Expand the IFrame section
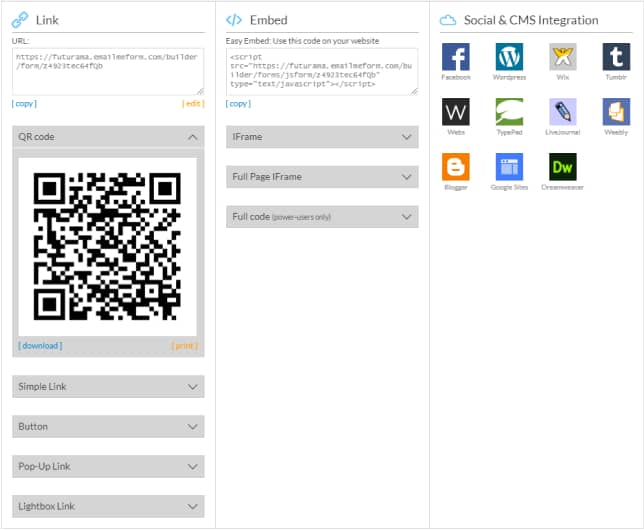Viewport: 644px width, 530px height. [x=322, y=137]
